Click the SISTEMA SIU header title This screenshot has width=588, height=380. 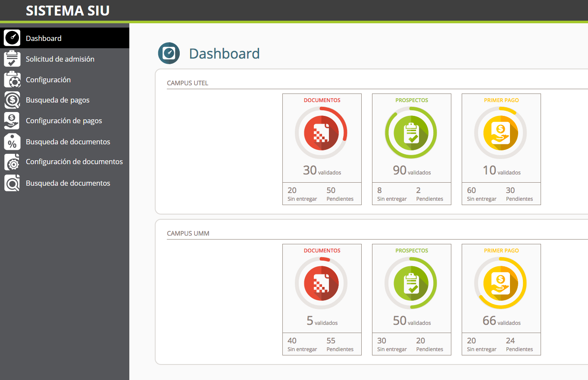[68, 10]
